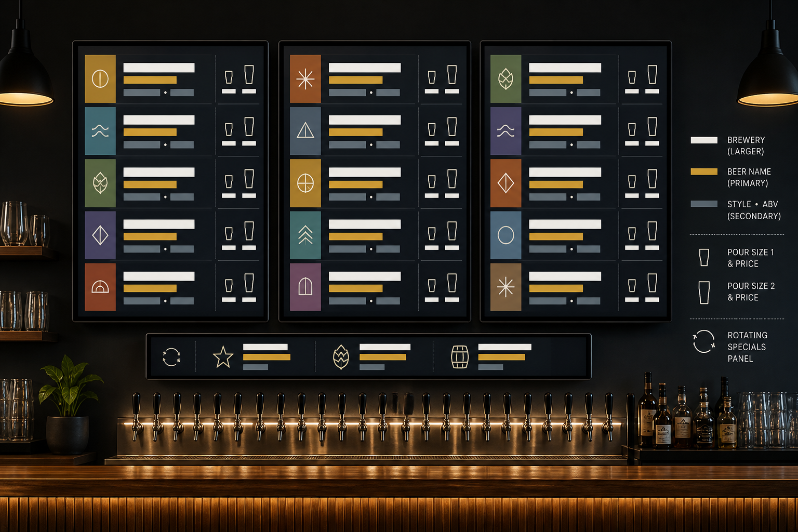798x532 pixels.
Task: Click the star icon in specials strip
Action: pyautogui.click(x=223, y=357)
